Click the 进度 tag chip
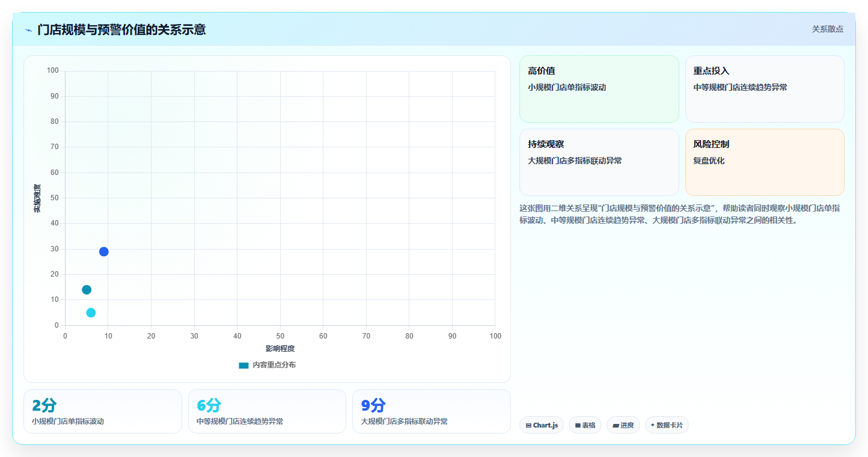868x457 pixels. coord(623,425)
